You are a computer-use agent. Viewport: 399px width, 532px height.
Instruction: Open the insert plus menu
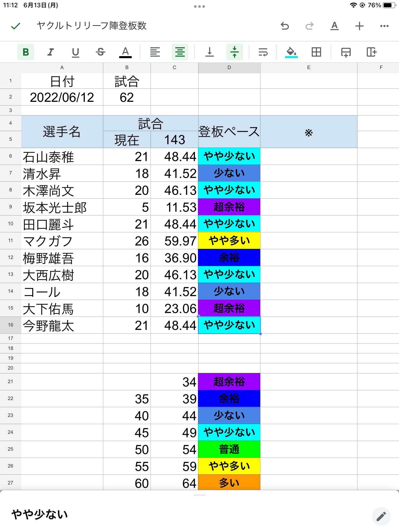[x=359, y=26]
